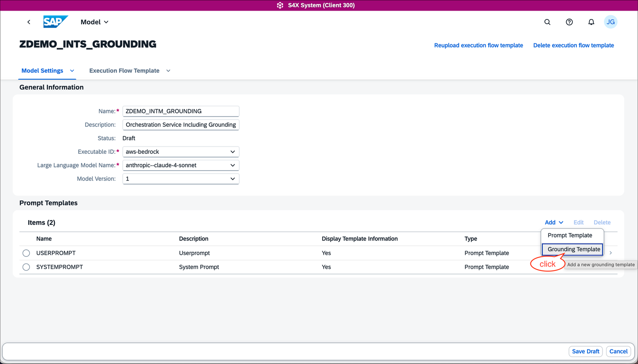
Task: Open USERPROMPT row details arrow
Action: click(x=611, y=253)
